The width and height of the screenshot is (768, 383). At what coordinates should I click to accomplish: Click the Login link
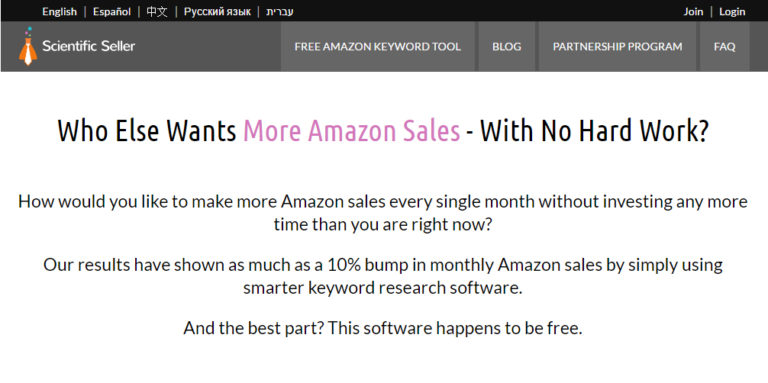[732, 12]
